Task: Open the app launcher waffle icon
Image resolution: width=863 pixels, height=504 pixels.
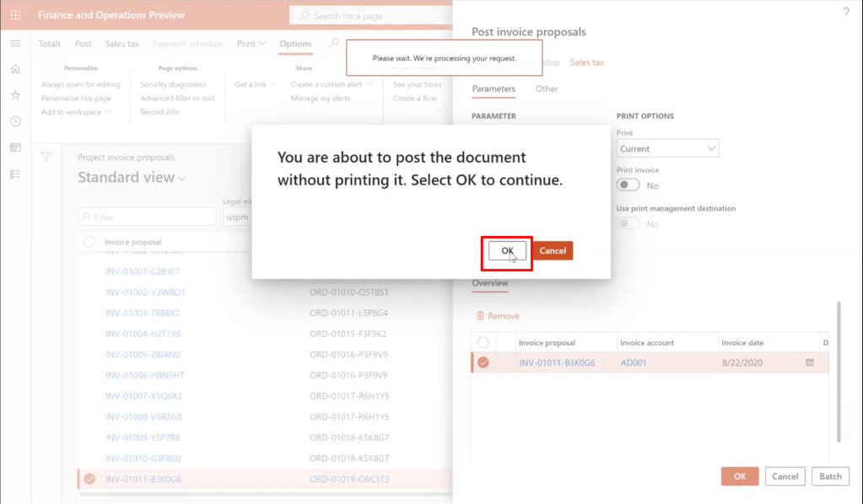Action: click(15, 15)
